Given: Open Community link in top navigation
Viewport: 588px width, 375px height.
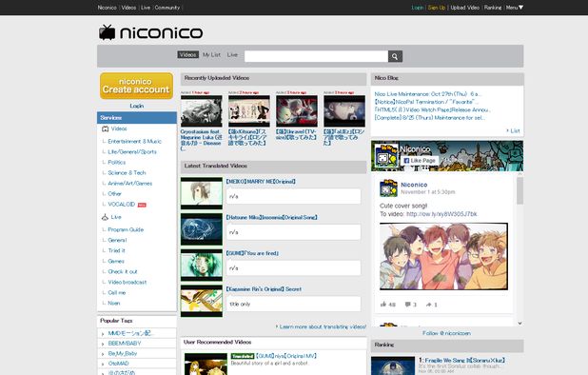Looking at the screenshot, I should tap(167, 8).
